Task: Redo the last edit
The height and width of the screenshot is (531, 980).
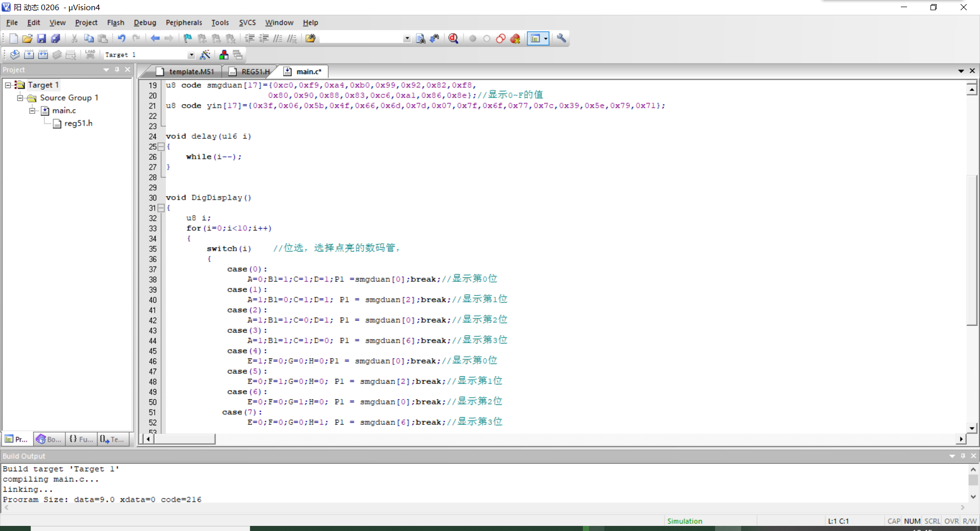Action: (x=136, y=38)
